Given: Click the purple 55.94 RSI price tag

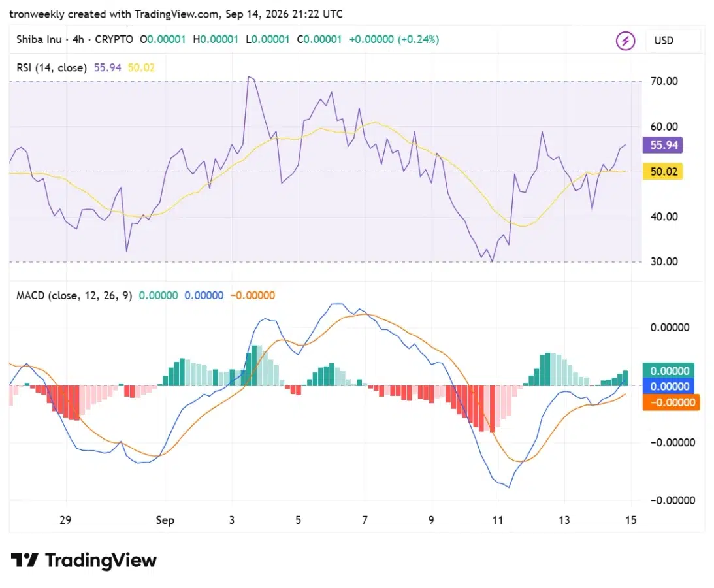Looking at the screenshot, I should 662,145.
